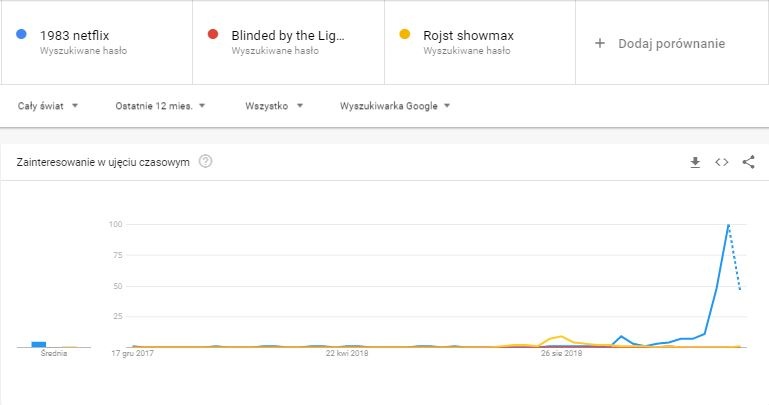Edit the 1983 netflix search term
Image resolution: width=769 pixels, height=405 pixels.
tap(75, 35)
